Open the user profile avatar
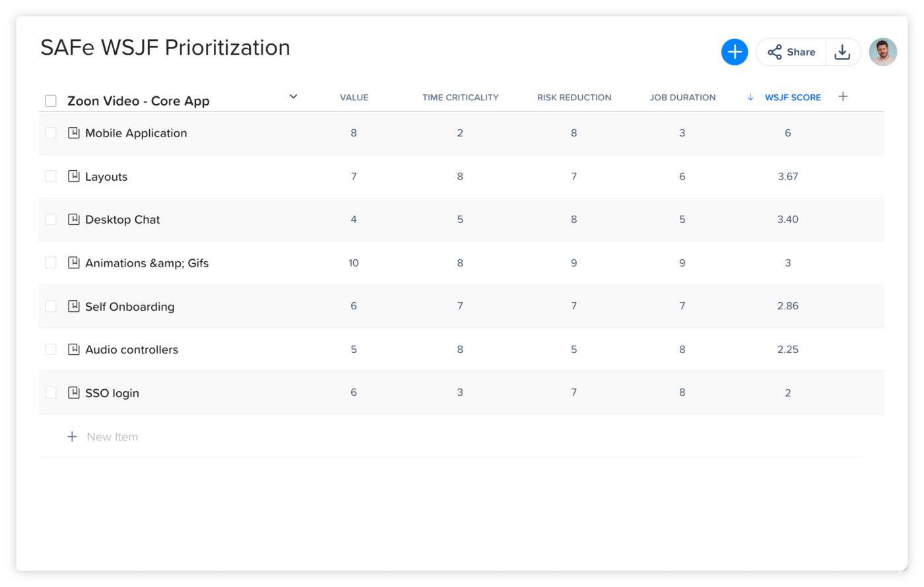Image resolution: width=924 pixels, height=587 pixels. coord(882,51)
